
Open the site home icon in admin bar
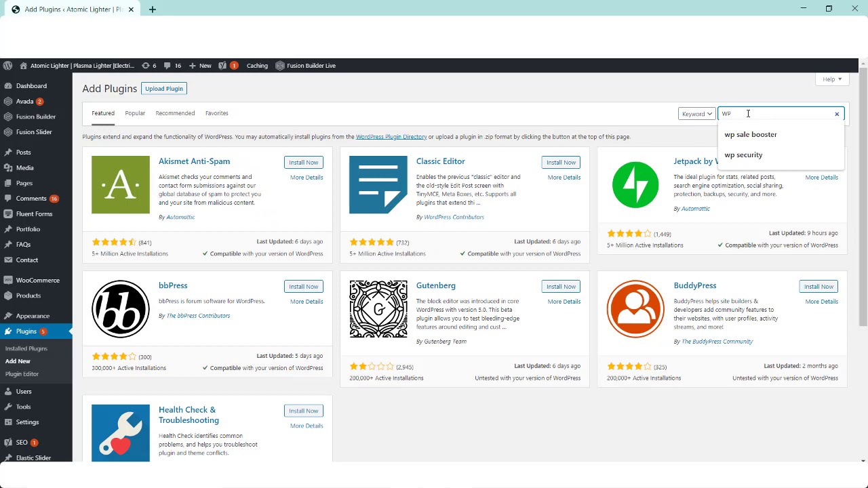[x=24, y=66]
